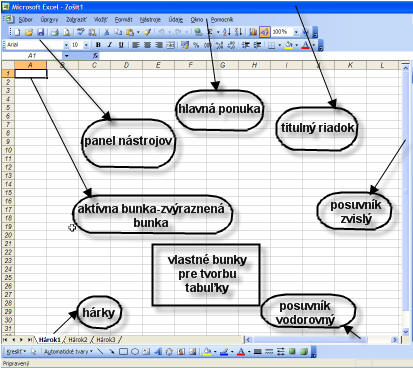This screenshot has height=368, width=413.
Task: Open the Formát menu
Action: (123, 20)
